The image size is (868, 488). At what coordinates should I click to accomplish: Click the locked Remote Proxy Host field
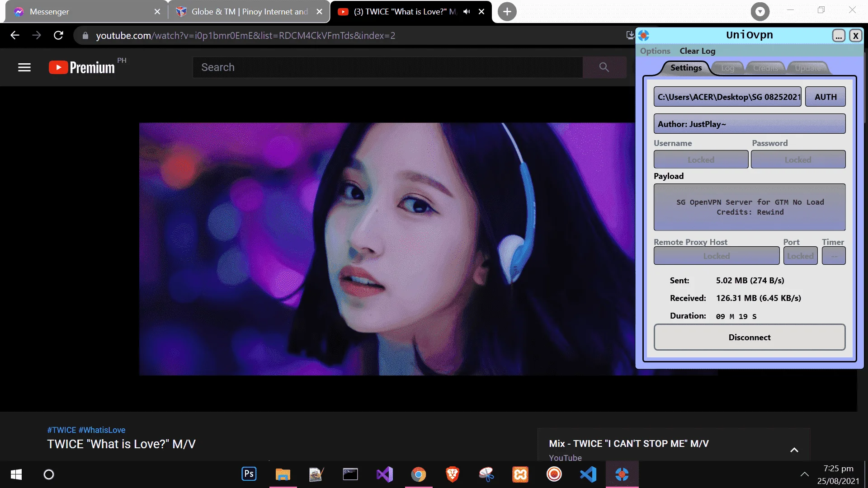717,256
